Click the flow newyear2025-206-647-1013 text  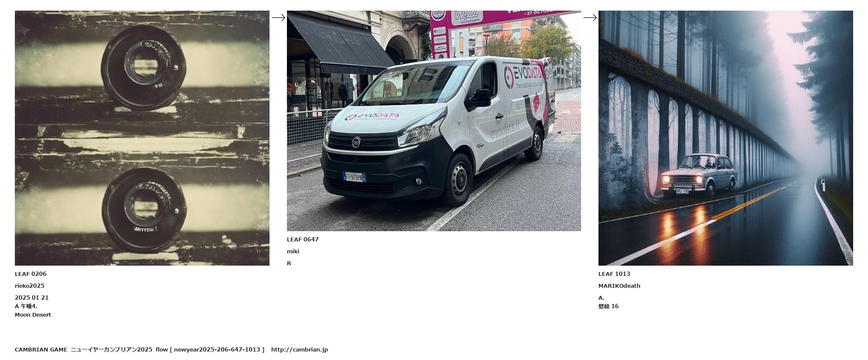[x=210, y=350]
